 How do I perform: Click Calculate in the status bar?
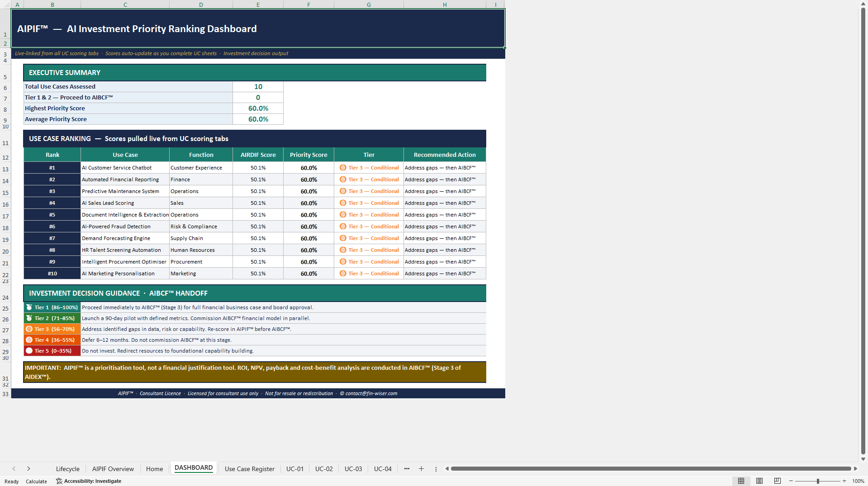click(36, 481)
